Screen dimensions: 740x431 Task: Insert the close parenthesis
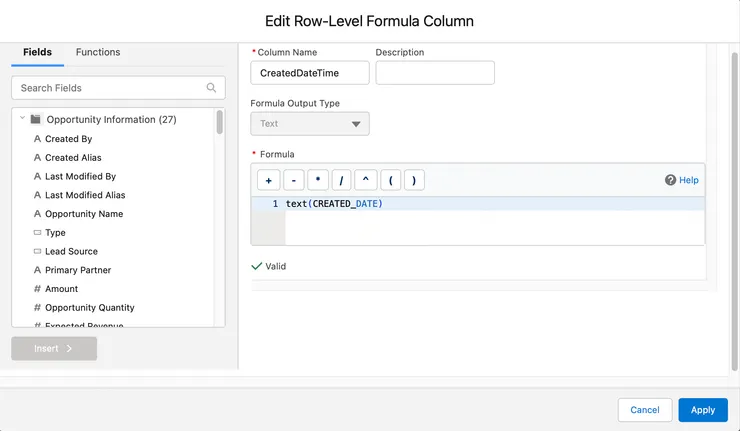click(x=414, y=180)
